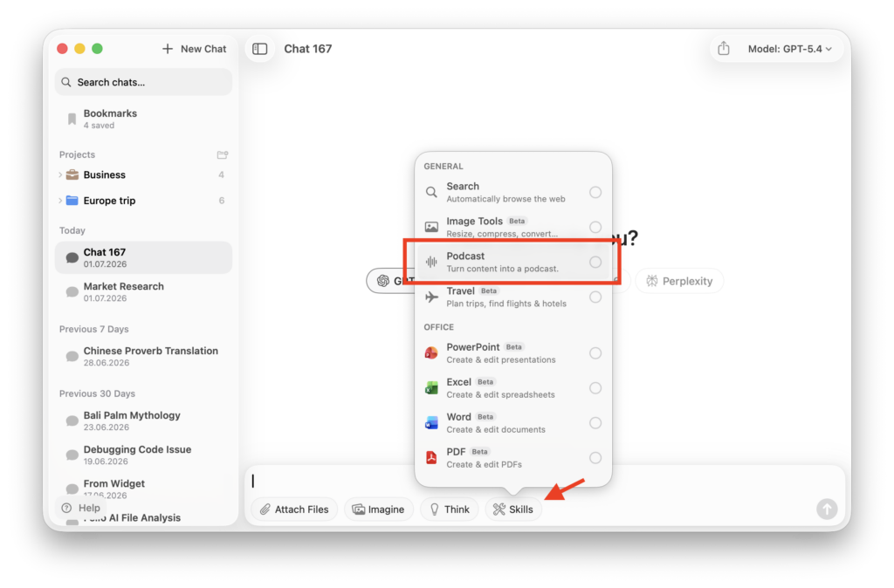This screenshot has height=588, width=894.
Task: Click the Europe trip folder icon
Action: tap(72, 201)
